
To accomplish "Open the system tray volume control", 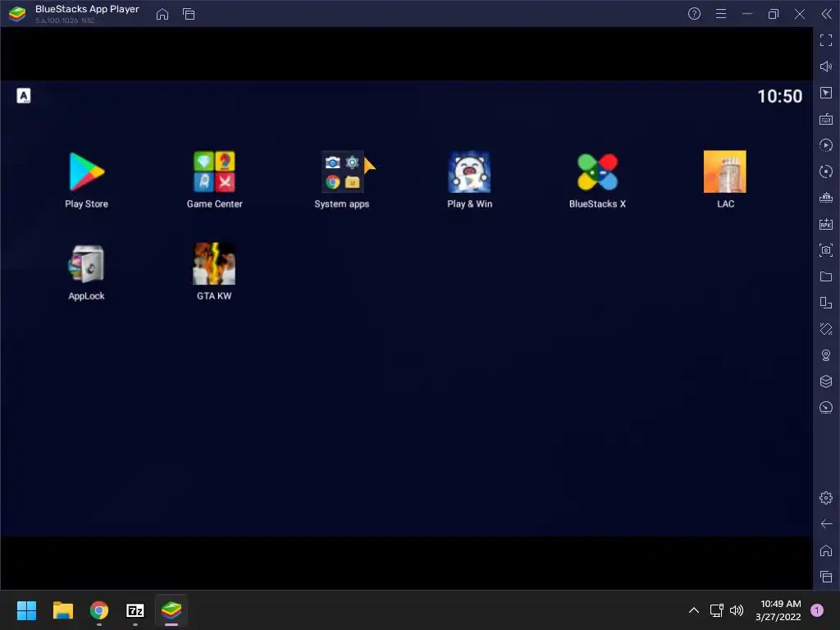I will tap(737, 610).
